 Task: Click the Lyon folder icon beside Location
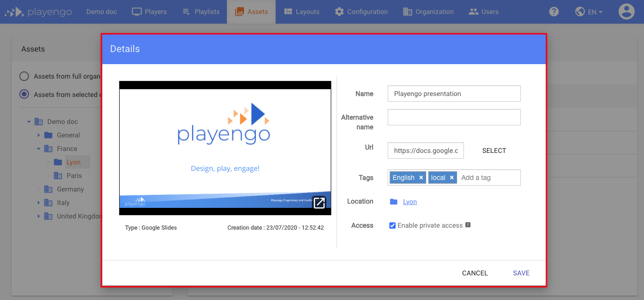393,202
